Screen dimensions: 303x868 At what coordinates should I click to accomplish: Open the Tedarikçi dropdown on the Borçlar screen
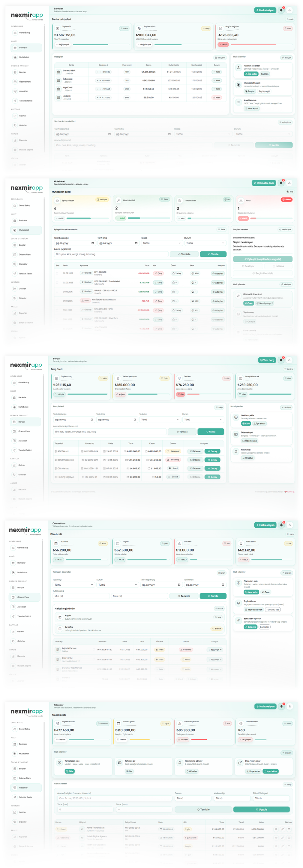160,420
